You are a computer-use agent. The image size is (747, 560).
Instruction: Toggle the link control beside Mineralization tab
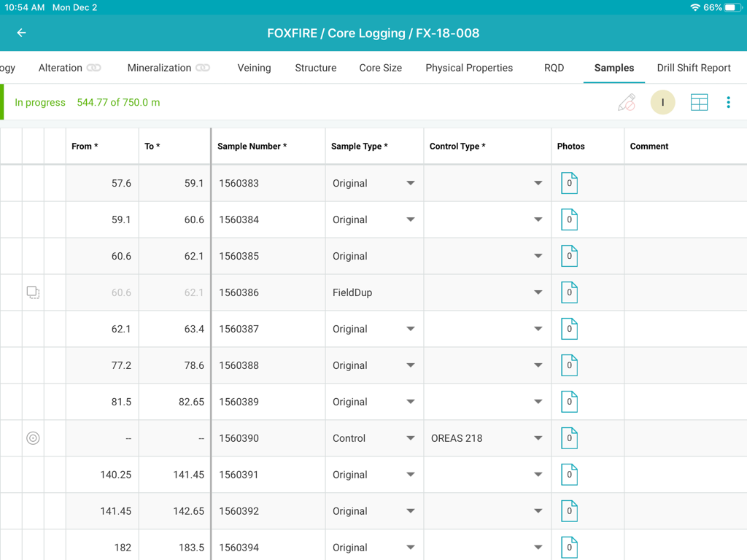204,67
